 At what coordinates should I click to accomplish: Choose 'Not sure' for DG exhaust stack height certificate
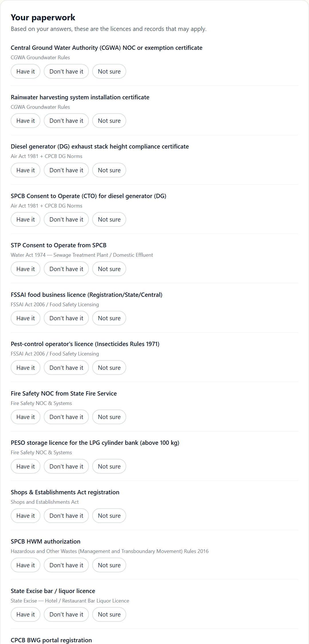click(109, 170)
